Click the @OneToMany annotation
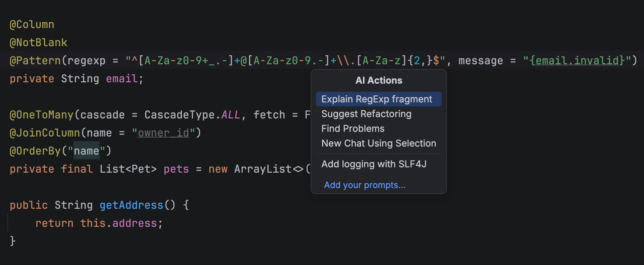 point(41,115)
